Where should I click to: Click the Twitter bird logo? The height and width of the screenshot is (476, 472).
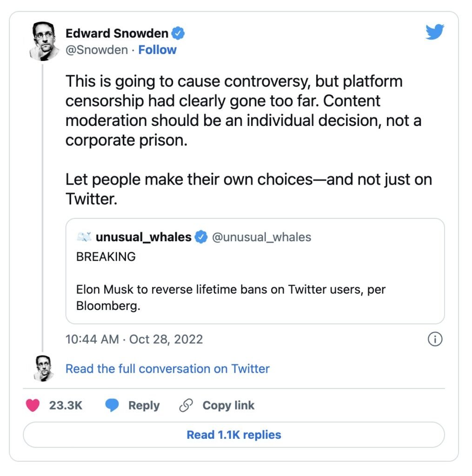point(435,32)
